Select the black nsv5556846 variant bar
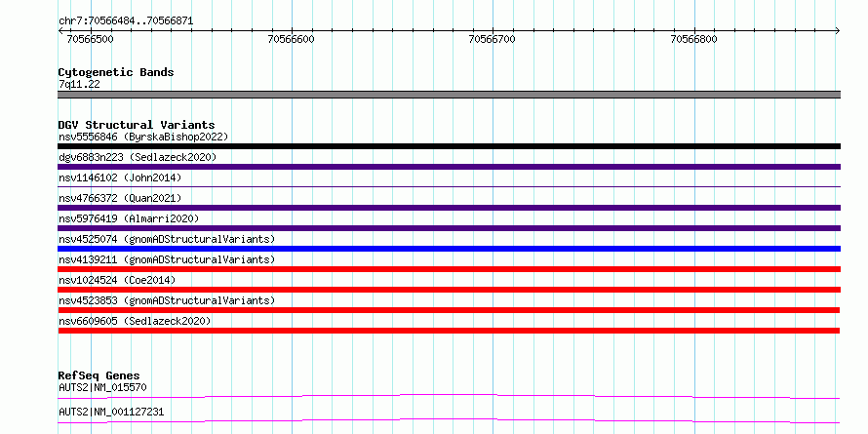 (449, 146)
